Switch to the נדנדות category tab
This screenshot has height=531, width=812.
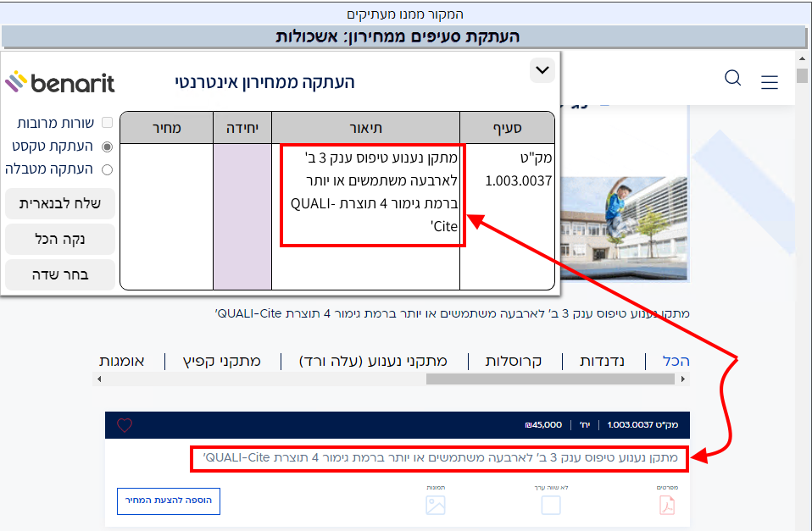tap(602, 361)
